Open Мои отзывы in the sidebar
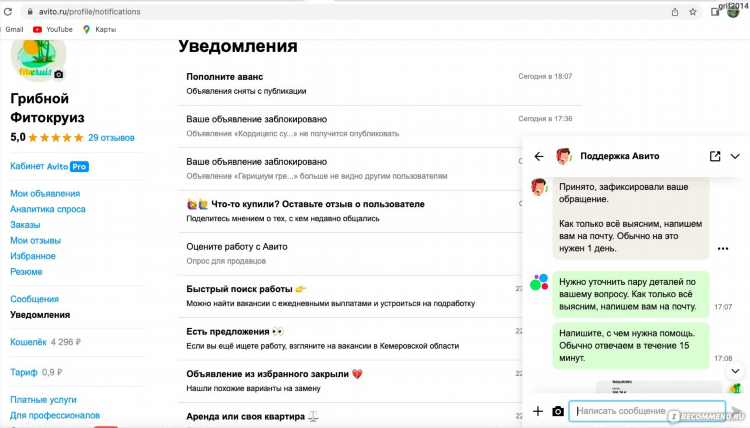 [35, 241]
